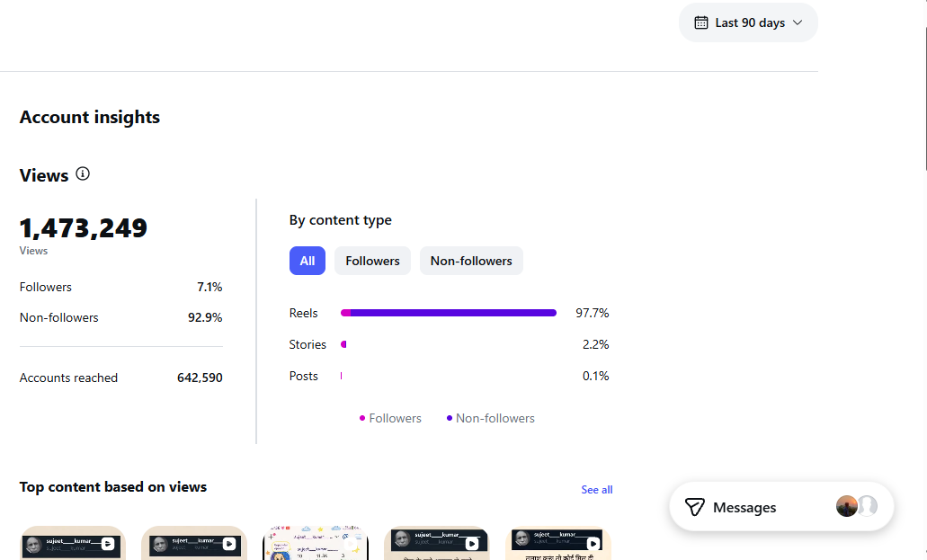This screenshot has height=560, width=927.
Task: Expand date range using chevron arrow
Action: (798, 22)
